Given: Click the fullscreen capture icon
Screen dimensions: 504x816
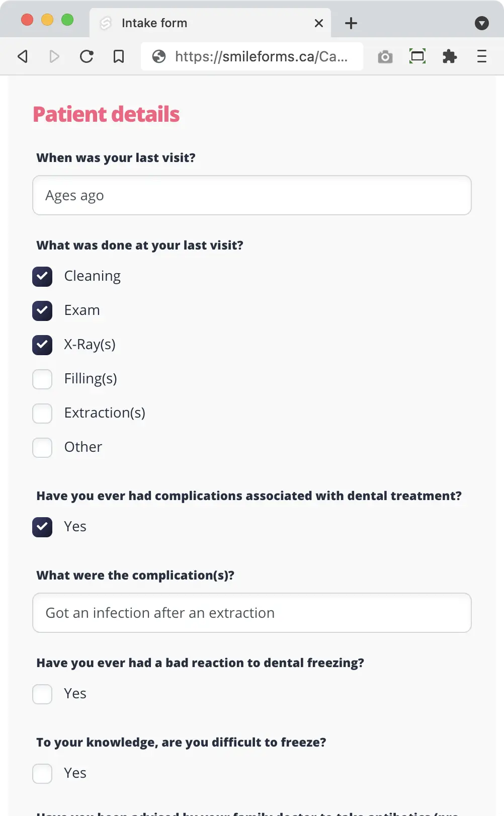Looking at the screenshot, I should pyautogui.click(x=417, y=56).
